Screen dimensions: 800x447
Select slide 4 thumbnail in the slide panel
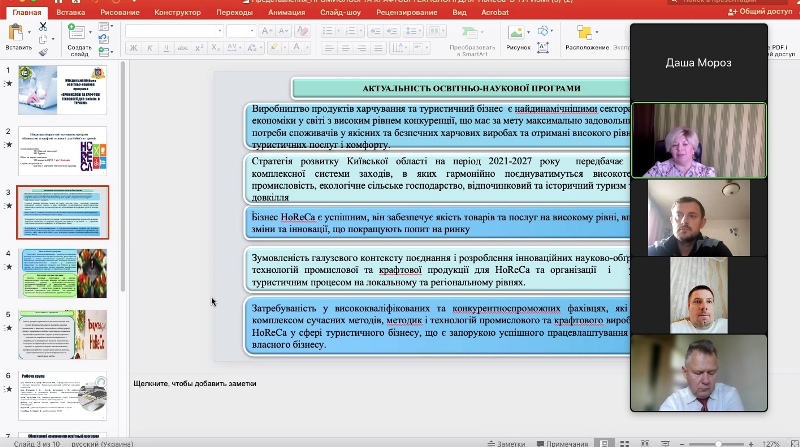(x=60, y=273)
